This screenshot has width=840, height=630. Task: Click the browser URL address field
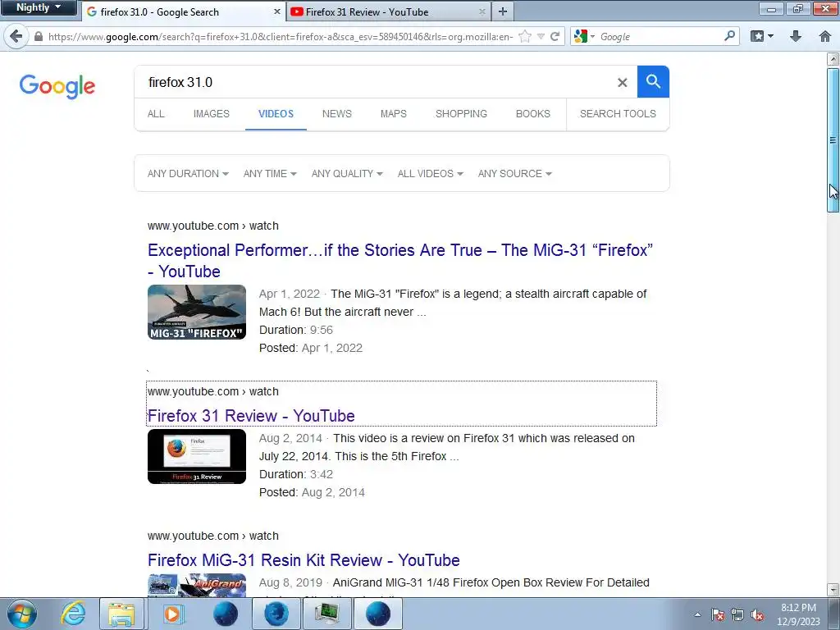pyautogui.click(x=281, y=36)
